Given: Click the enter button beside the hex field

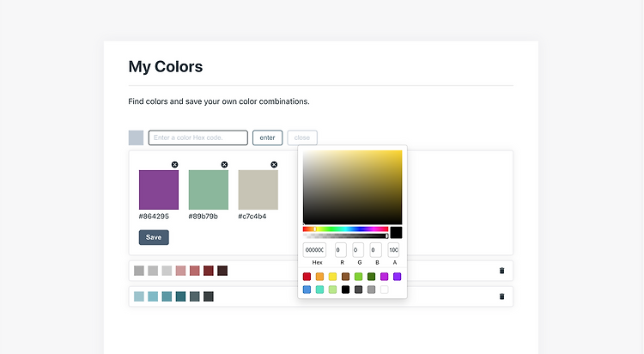Looking at the screenshot, I should click(267, 137).
